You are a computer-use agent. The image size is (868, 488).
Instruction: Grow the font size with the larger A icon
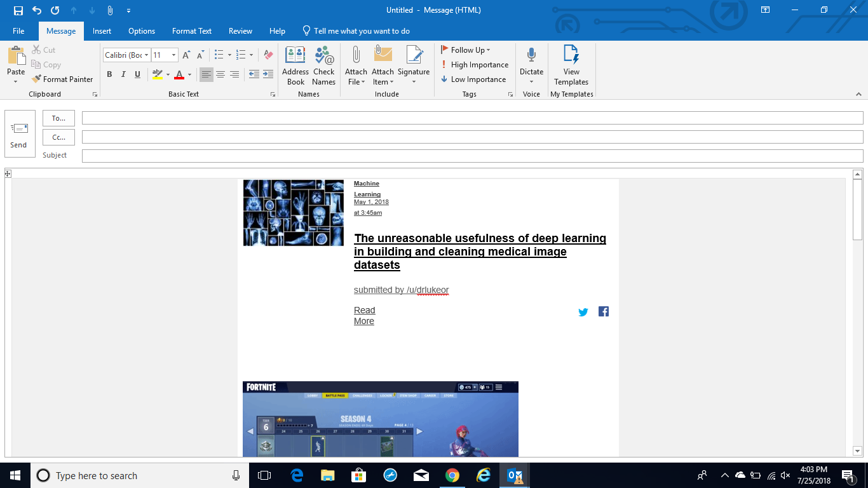tap(186, 55)
